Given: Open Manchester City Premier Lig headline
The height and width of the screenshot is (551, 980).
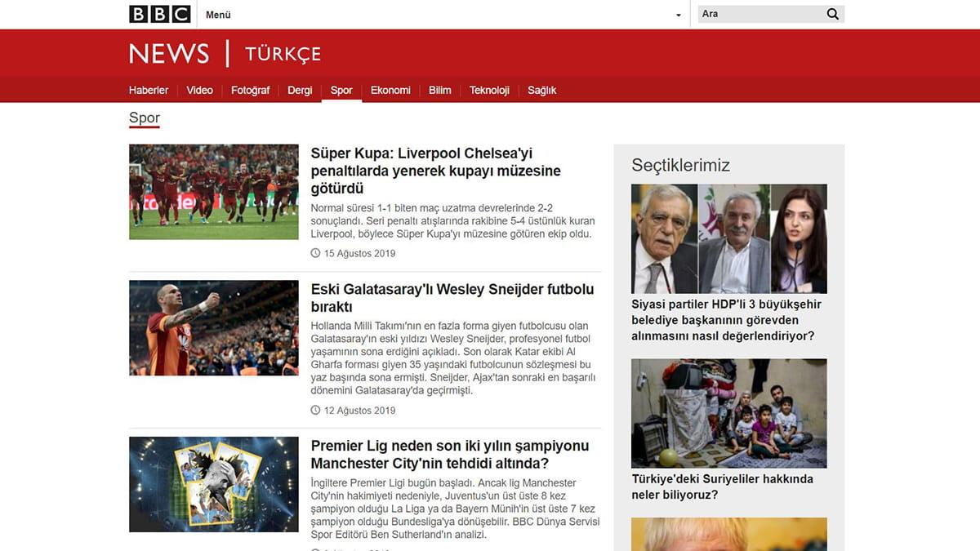Looking at the screenshot, I should pos(449,455).
